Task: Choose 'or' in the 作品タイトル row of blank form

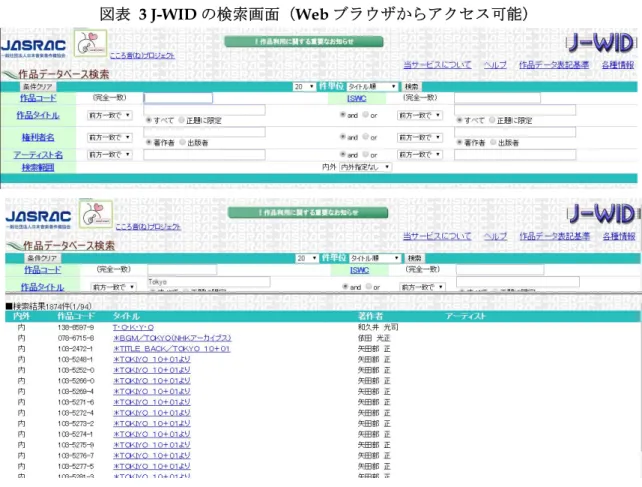Action: tap(366, 115)
